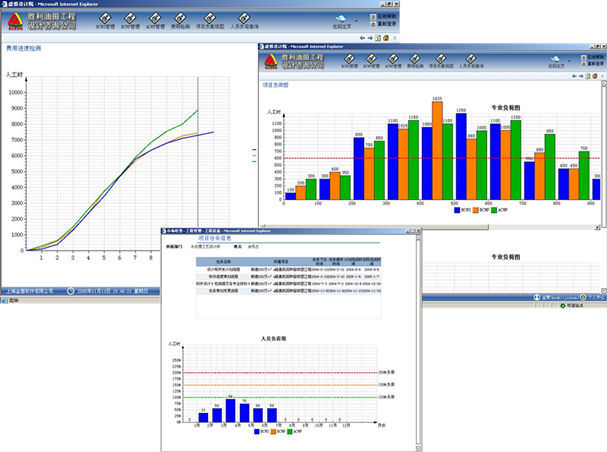Select 费用检测 icon in the left window
The height and width of the screenshot is (452, 607).
click(x=180, y=18)
